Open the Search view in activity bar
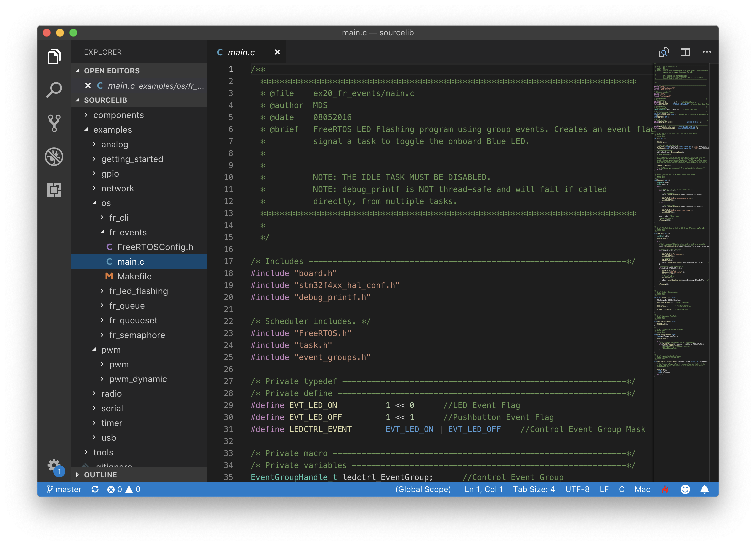 (54, 90)
